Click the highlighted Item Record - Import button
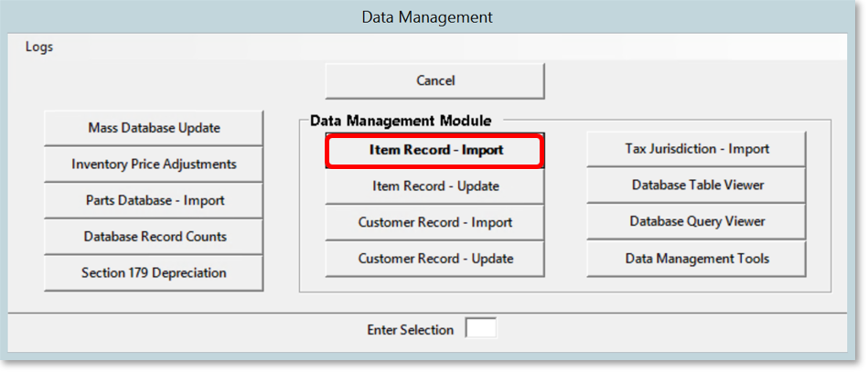The width and height of the screenshot is (868, 372). (x=435, y=150)
